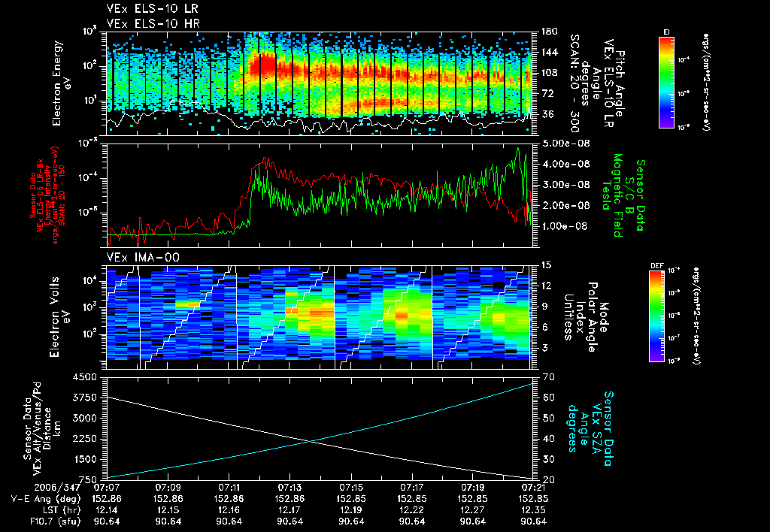The height and width of the screenshot is (532, 770).
Task: Click the time tick label 07:07
Action: coord(107,488)
